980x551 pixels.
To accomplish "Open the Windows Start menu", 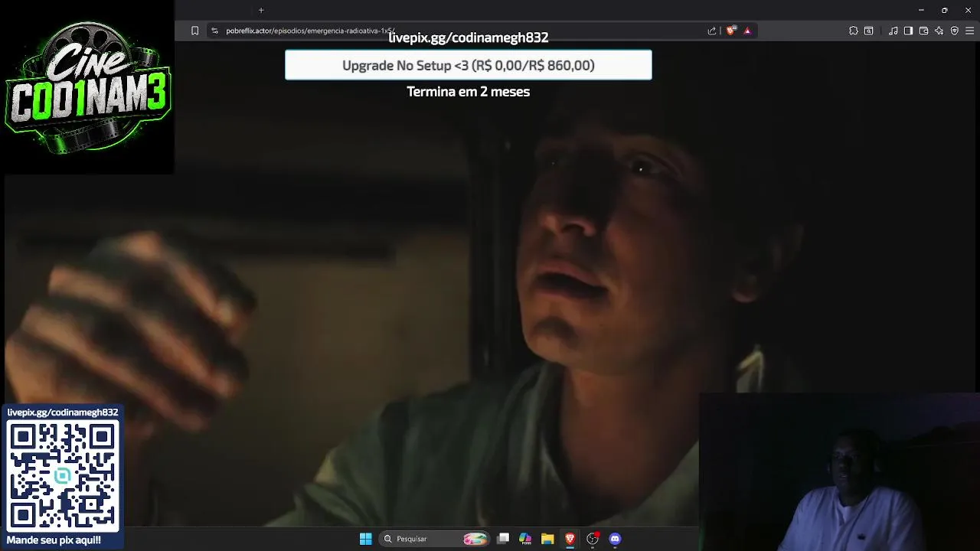I will (366, 539).
